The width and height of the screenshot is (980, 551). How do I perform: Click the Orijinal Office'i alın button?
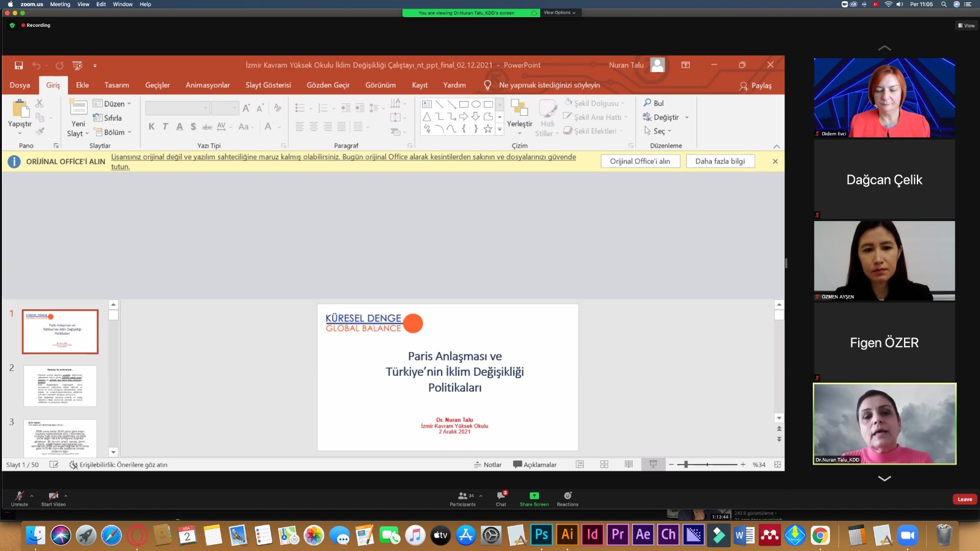(x=640, y=162)
